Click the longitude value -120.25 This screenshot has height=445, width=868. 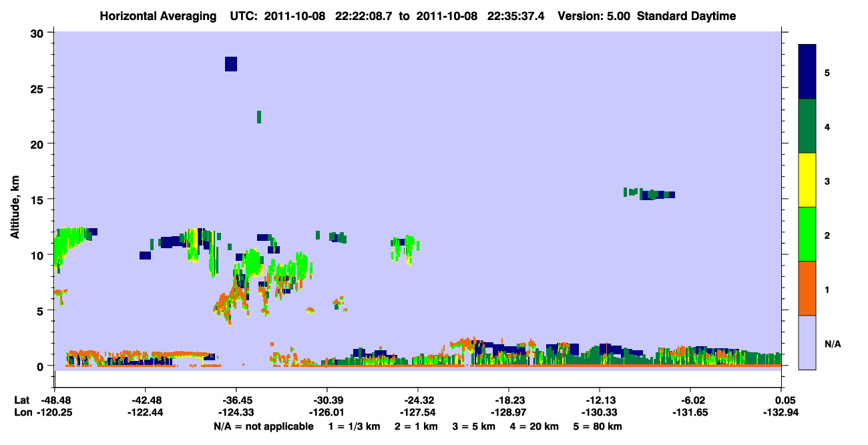(54, 412)
